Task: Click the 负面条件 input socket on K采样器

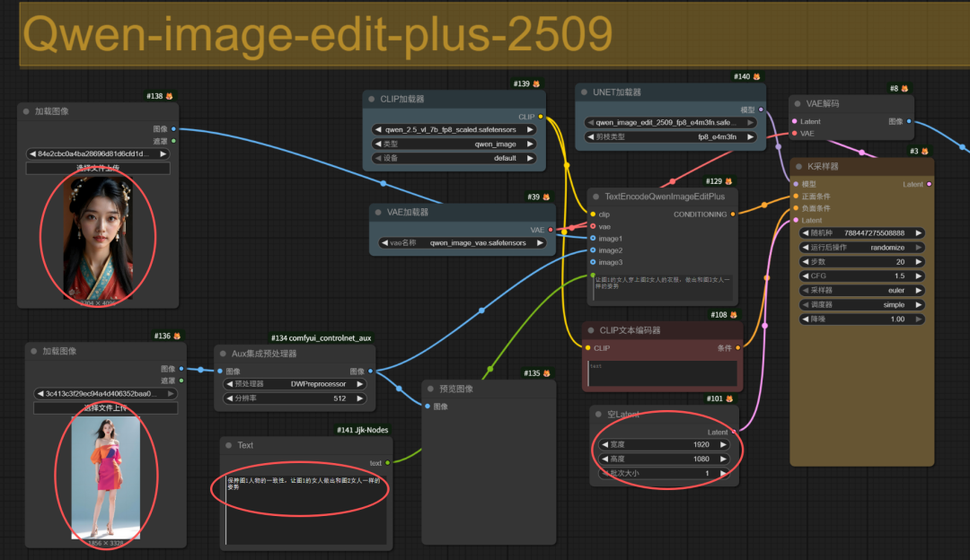Action: point(796,208)
